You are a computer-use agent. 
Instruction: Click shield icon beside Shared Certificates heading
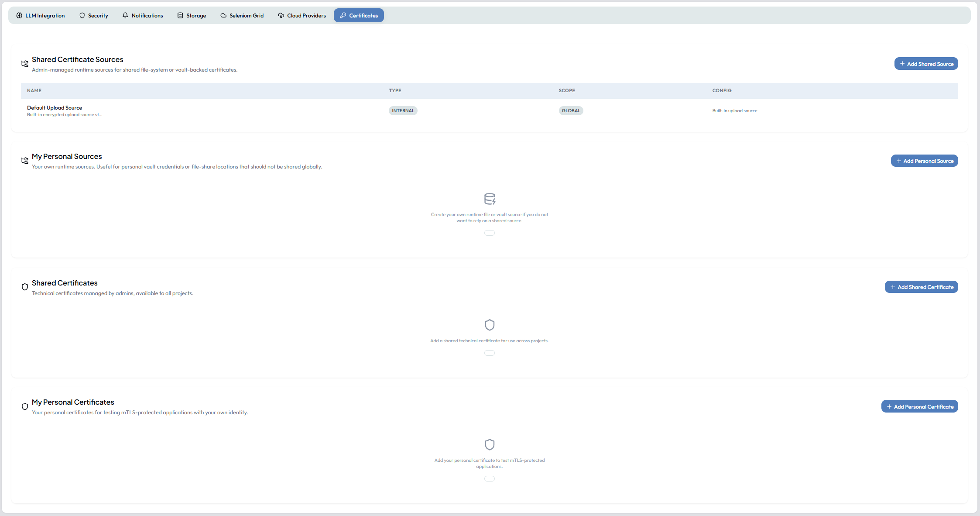[x=25, y=287]
